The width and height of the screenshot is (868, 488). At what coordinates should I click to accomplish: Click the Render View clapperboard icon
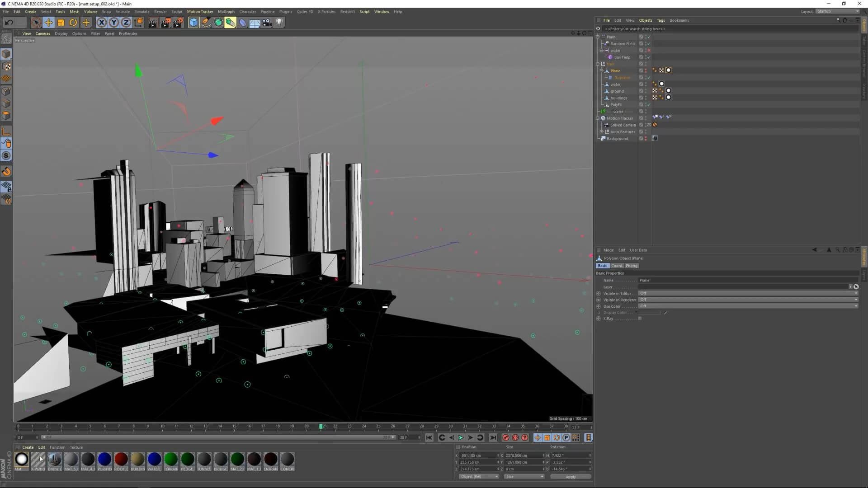pos(153,22)
